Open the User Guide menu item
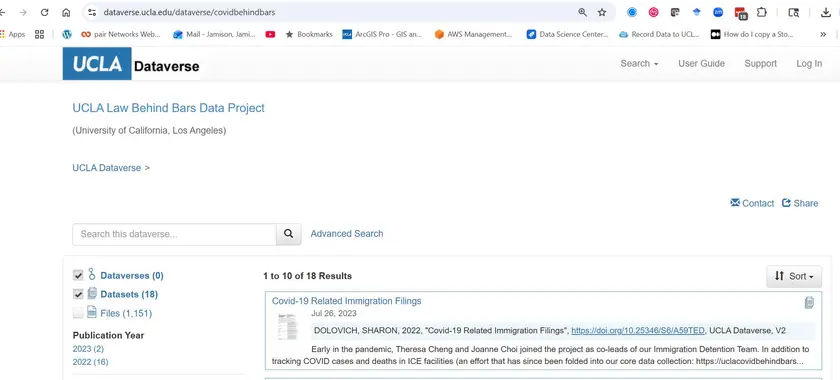This screenshot has height=380, width=840. 701,63
